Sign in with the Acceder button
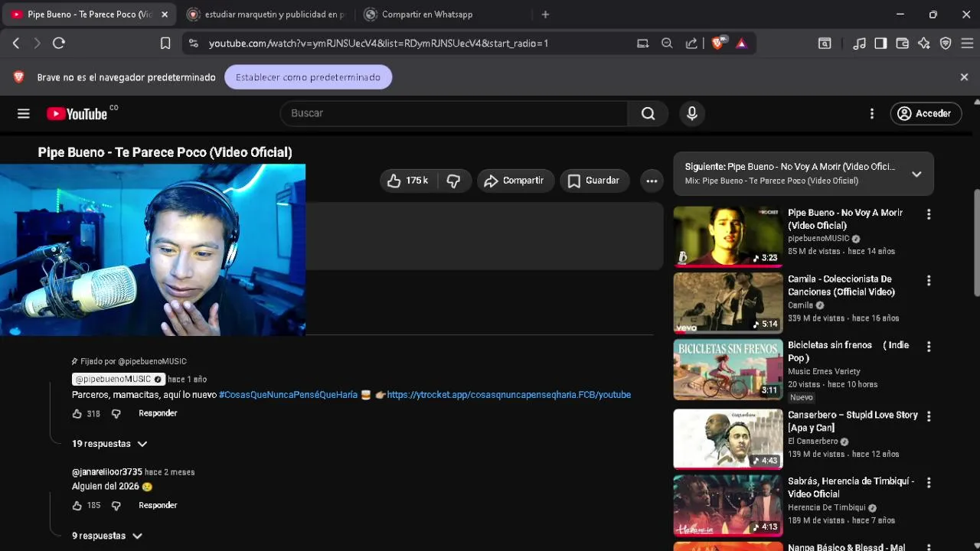 click(x=925, y=113)
